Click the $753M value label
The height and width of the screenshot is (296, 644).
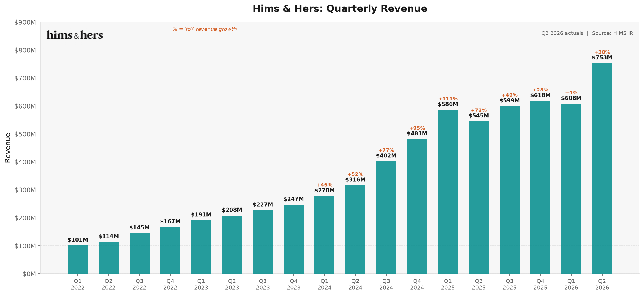(x=602, y=58)
